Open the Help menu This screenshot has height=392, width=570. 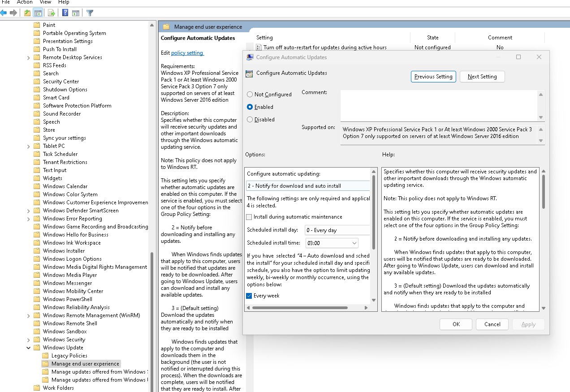tap(64, 2)
